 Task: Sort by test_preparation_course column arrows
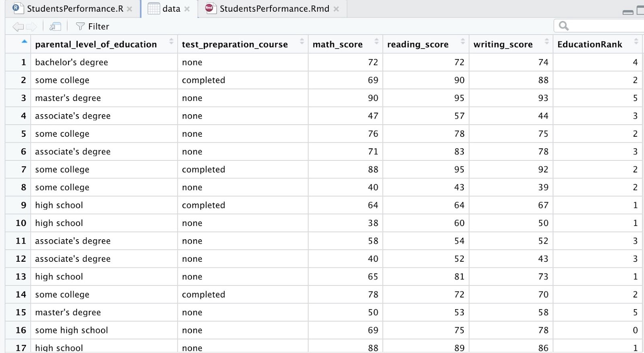tap(302, 41)
